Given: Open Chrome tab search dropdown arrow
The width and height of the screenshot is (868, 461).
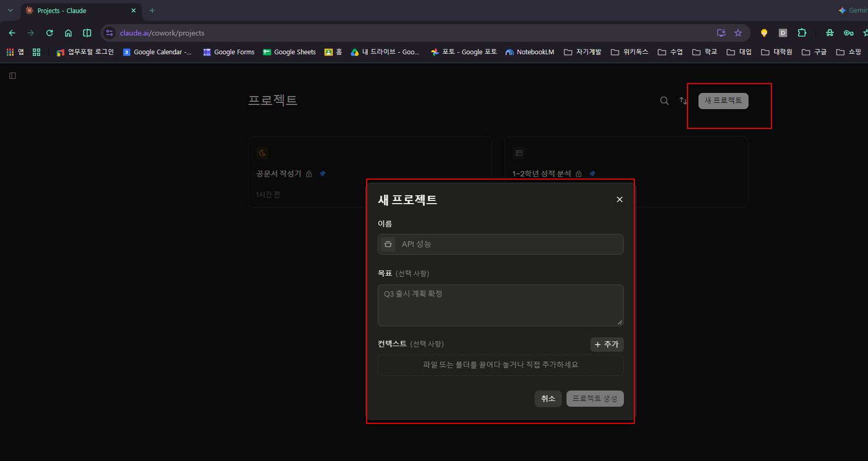Looking at the screenshot, I should (x=10, y=10).
